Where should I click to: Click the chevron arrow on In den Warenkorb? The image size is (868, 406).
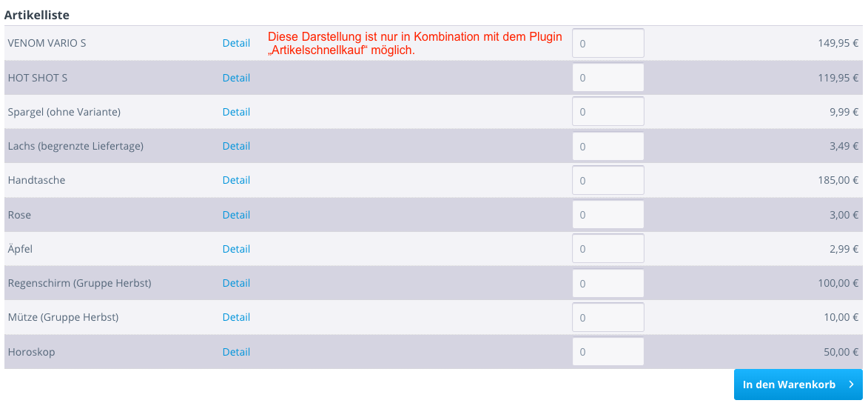point(852,385)
